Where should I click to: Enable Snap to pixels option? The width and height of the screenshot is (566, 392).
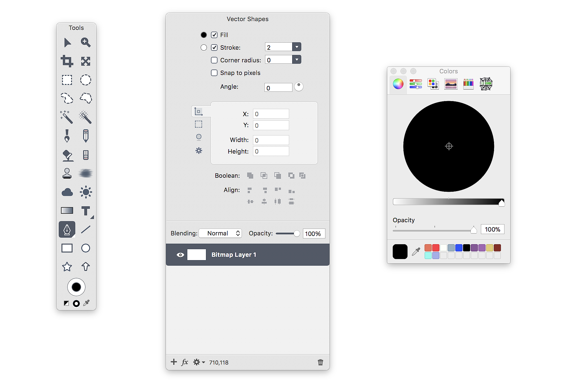[214, 73]
